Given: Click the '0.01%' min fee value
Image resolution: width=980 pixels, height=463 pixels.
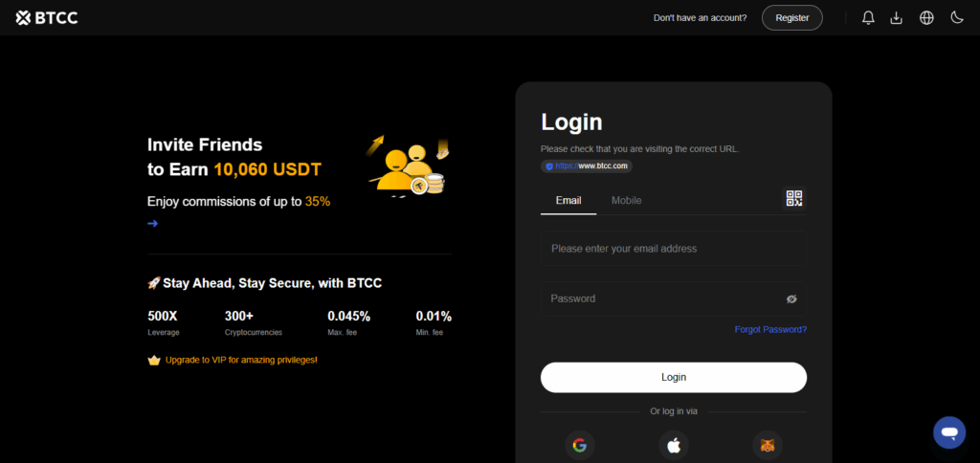Looking at the screenshot, I should pos(434,317).
